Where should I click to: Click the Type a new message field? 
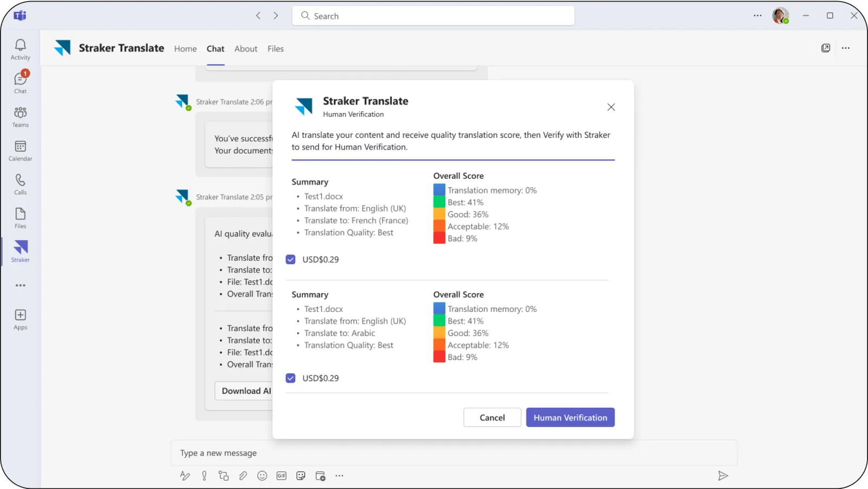tap(454, 453)
